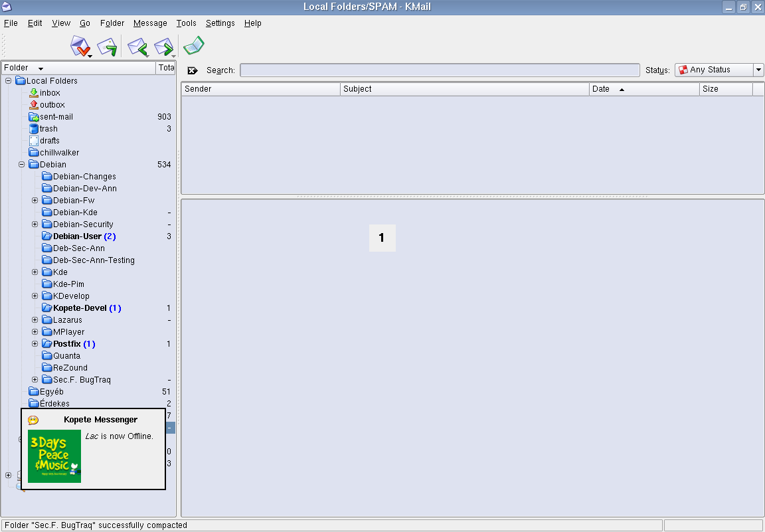Screen dimensions: 765x532
Task: Open the Settings menu
Action: pos(220,23)
